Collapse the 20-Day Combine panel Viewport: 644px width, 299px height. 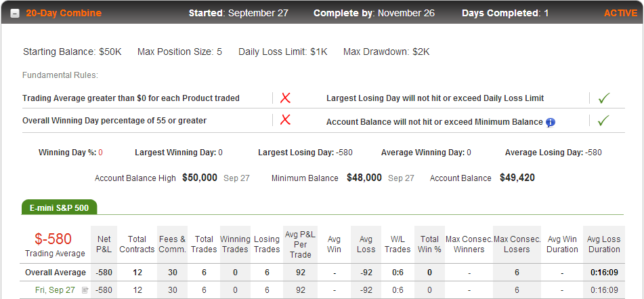15,14
